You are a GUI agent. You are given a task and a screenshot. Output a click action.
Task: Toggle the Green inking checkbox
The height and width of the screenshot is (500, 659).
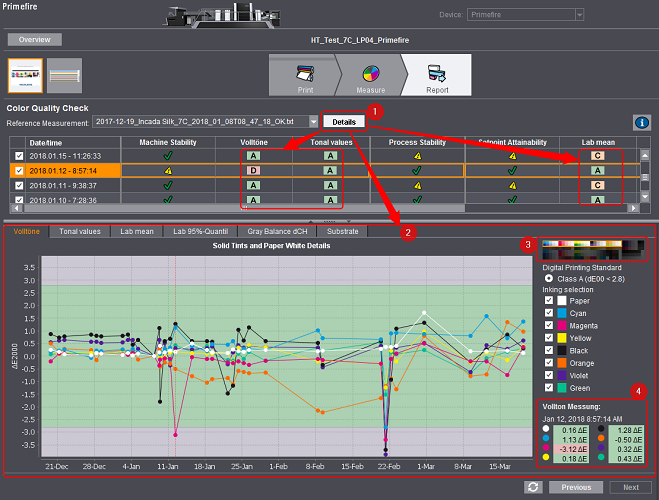(548, 387)
